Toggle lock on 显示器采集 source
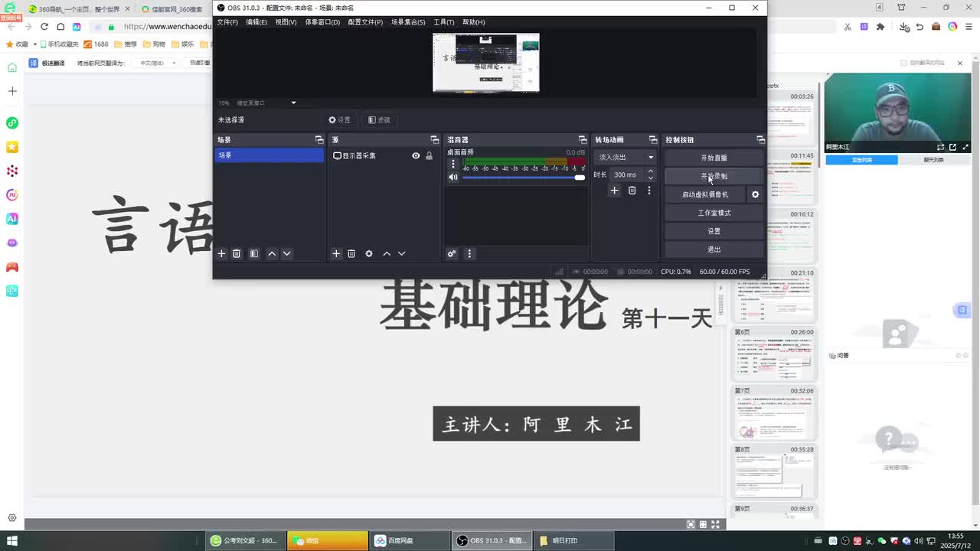980x551 pixels. (429, 155)
